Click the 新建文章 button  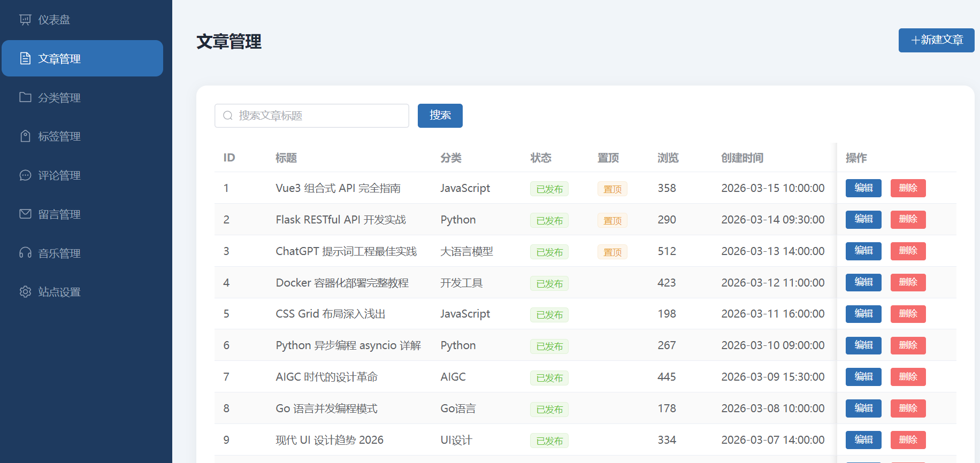pyautogui.click(x=936, y=40)
